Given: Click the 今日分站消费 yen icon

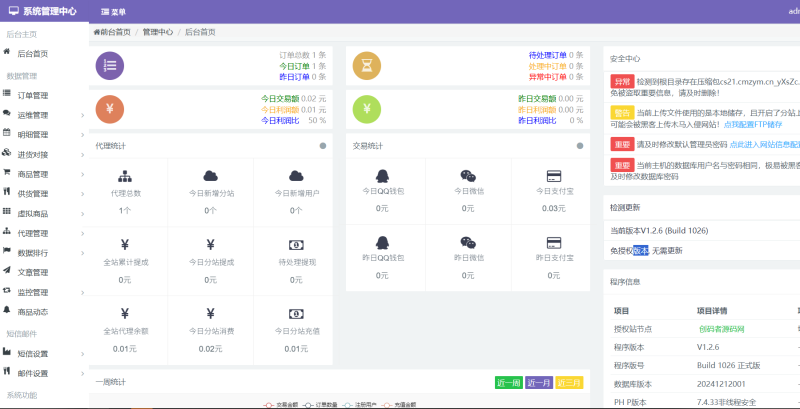Looking at the screenshot, I should 211,314.
